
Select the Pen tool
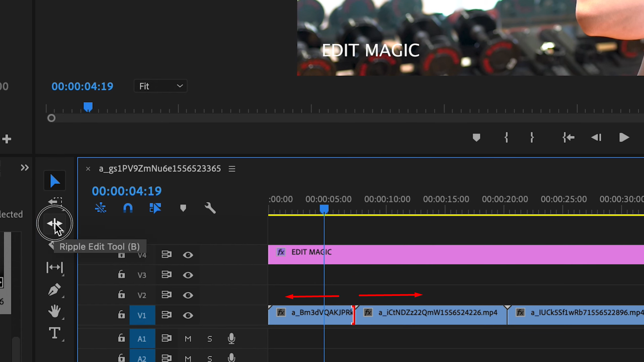pyautogui.click(x=54, y=290)
